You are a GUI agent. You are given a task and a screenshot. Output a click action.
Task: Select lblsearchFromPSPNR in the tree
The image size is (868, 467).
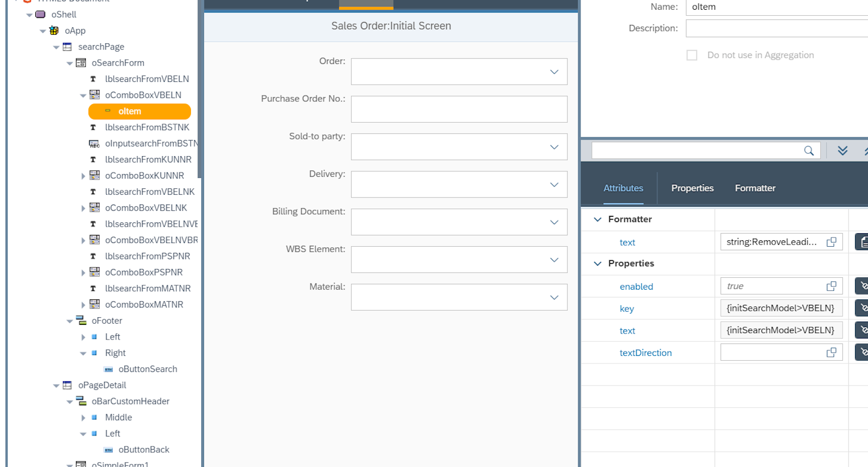pyautogui.click(x=148, y=256)
